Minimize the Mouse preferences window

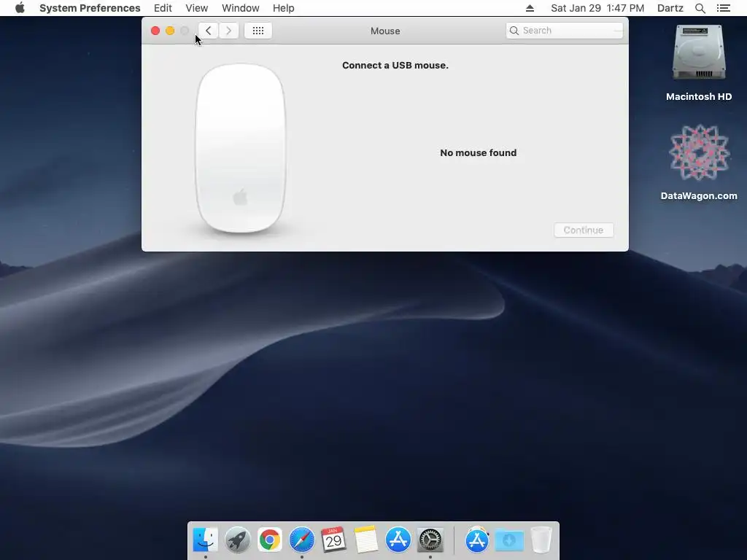tap(170, 31)
